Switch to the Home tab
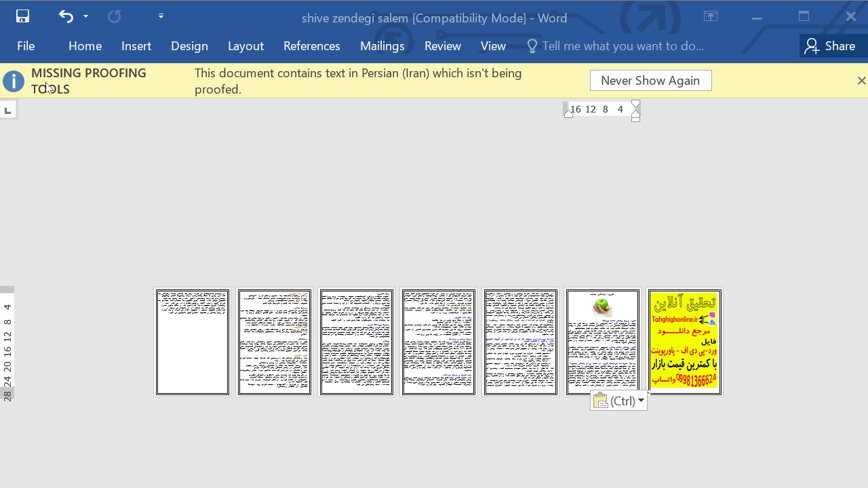The width and height of the screenshot is (868, 488). (x=85, y=46)
